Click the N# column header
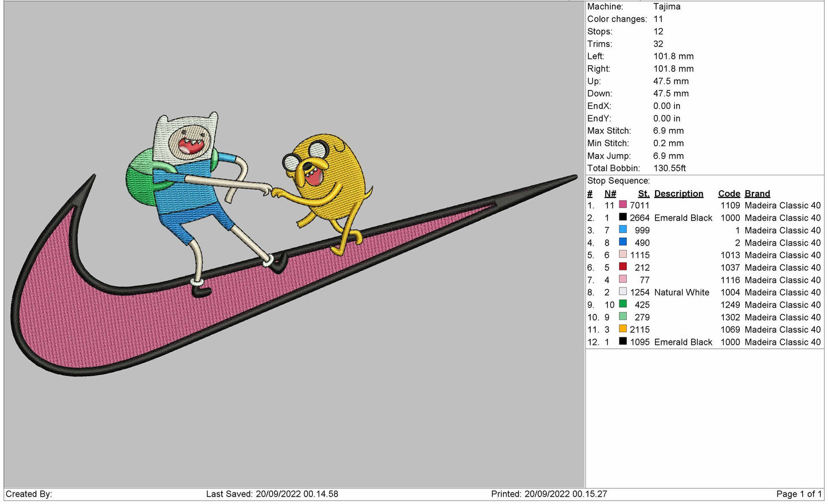 [x=610, y=194]
